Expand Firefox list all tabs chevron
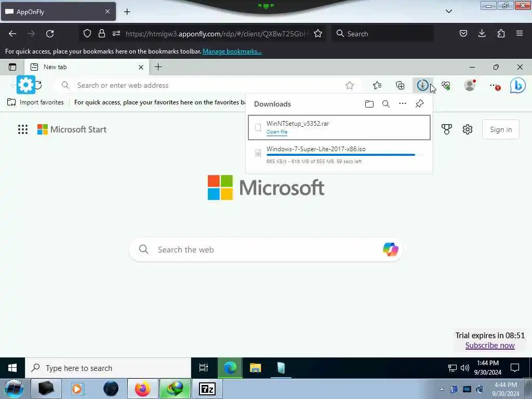Image resolution: width=532 pixels, height=399 pixels. point(448,11)
